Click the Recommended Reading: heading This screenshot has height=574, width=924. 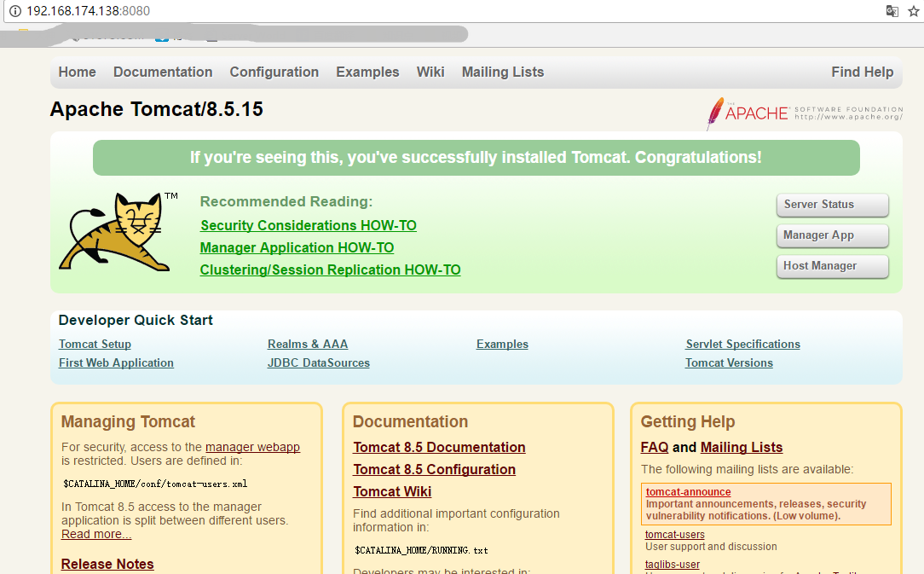click(x=286, y=202)
